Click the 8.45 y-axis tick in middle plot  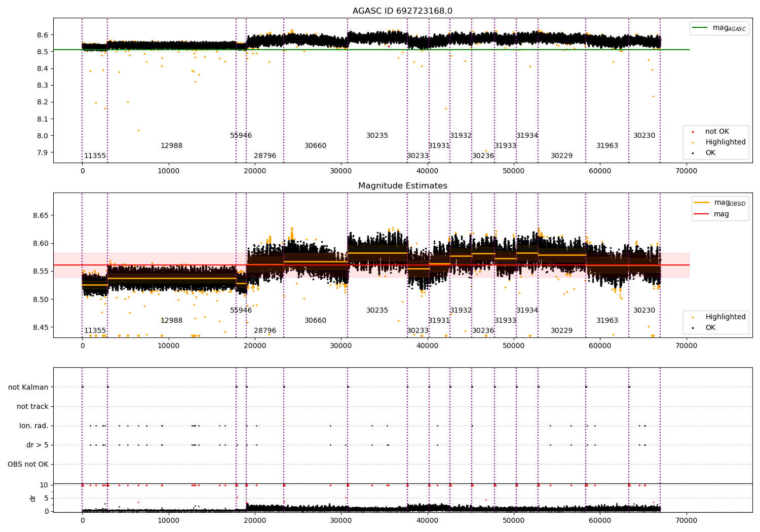[41, 327]
